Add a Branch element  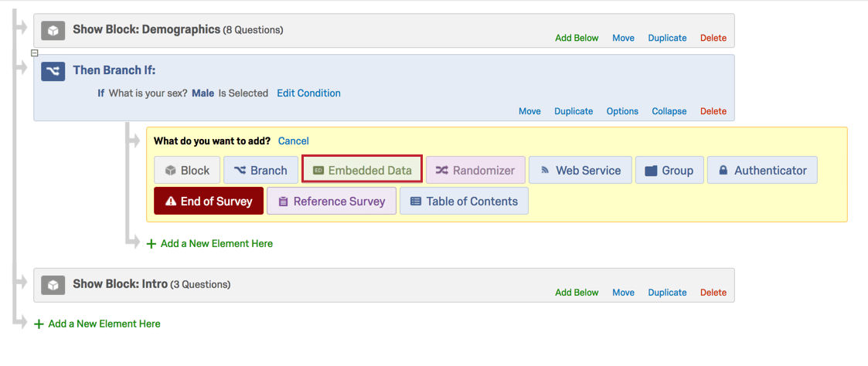click(x=260, y=171)
